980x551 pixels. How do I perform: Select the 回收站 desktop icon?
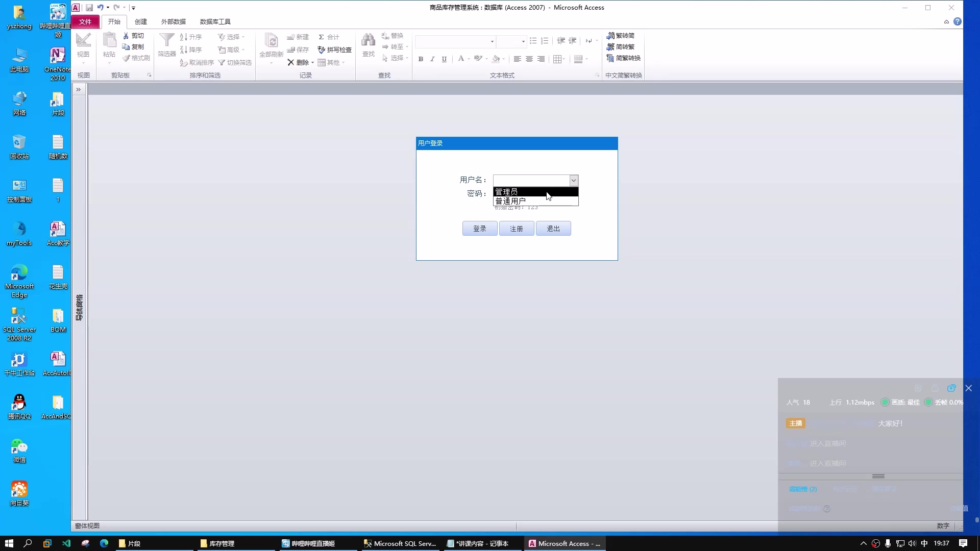19,147
